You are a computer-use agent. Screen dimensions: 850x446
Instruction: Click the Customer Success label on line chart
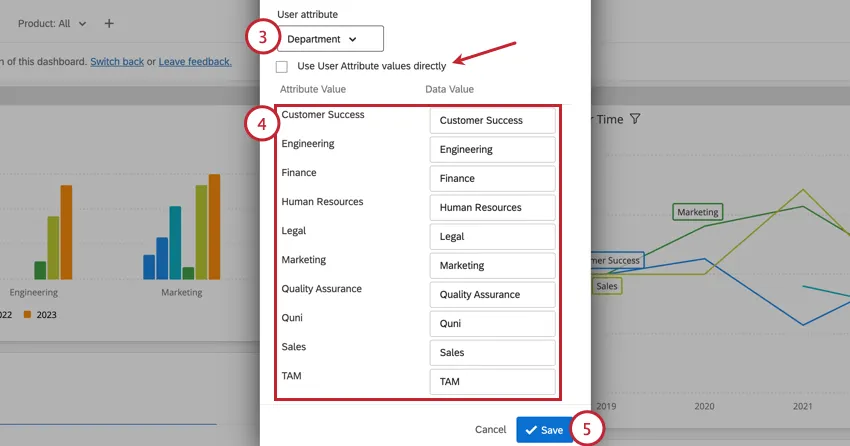616,260
